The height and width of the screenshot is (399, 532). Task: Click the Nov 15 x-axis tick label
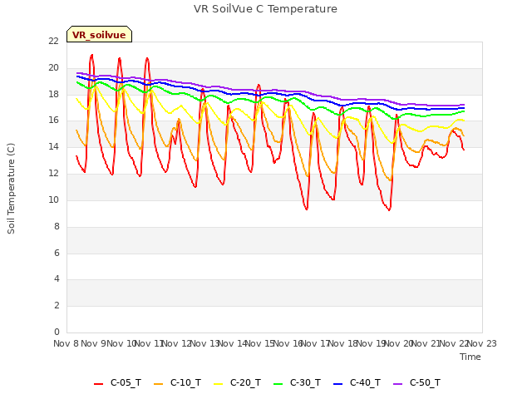pos(260,343)
